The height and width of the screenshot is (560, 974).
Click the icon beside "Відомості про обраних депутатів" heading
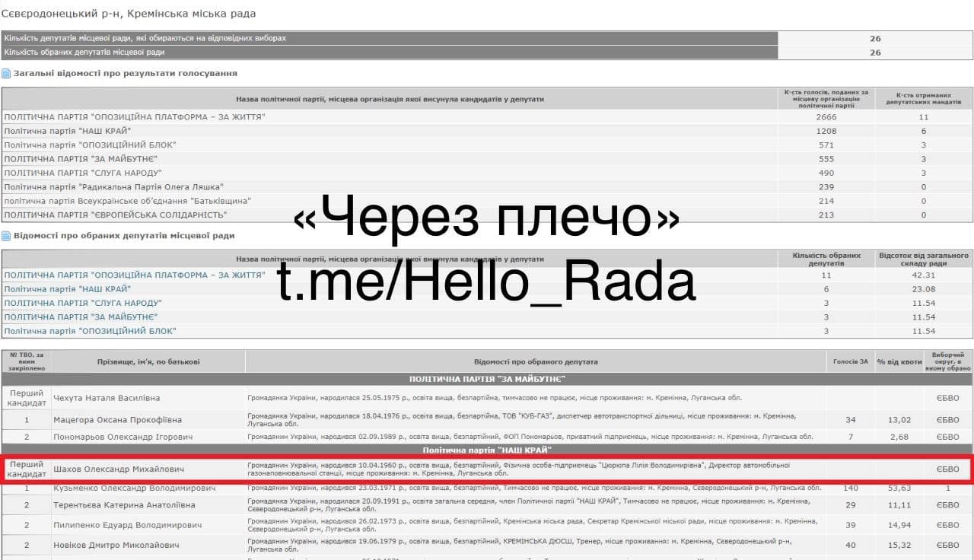click(6, 236)
